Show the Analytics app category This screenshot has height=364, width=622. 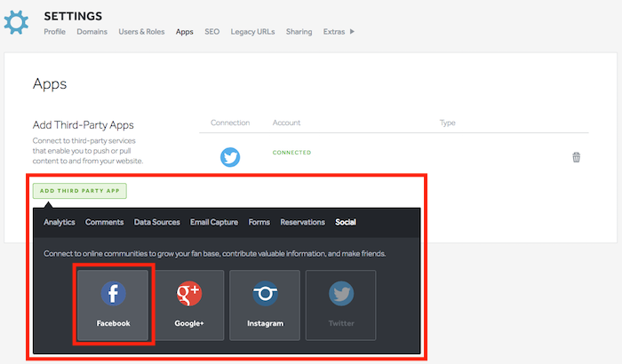(x=60, y=222)
